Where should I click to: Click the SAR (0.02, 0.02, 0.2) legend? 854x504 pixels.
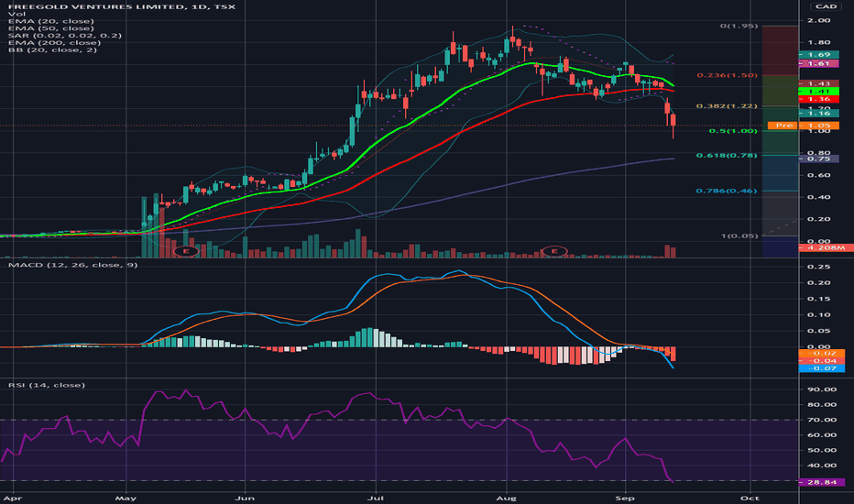65,36
